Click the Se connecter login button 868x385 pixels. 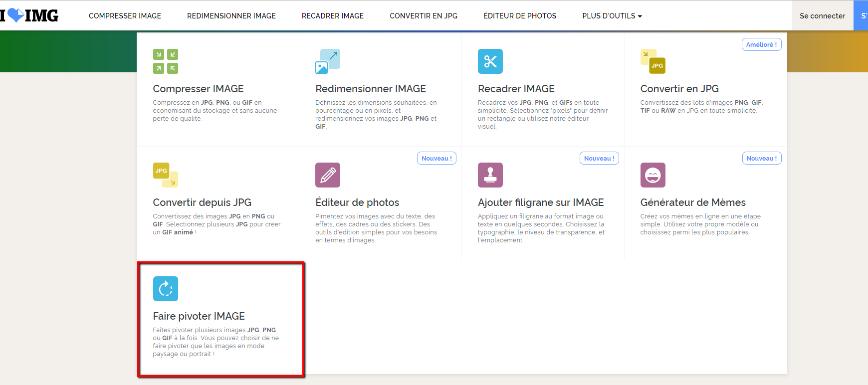(822, 16)
